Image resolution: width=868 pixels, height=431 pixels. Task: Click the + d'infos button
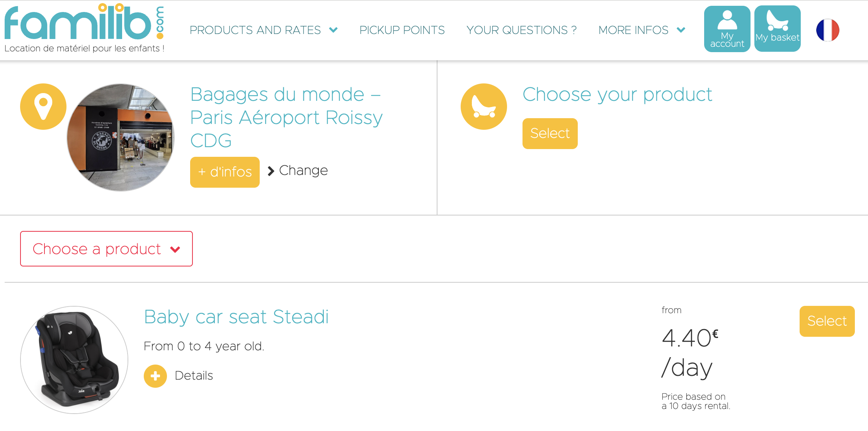tap(225, 172)
